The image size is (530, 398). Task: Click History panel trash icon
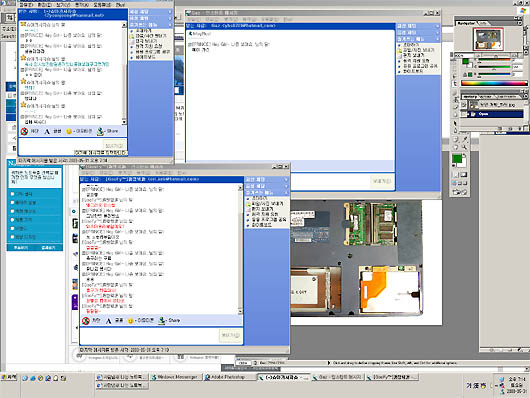click(x=520, y=128)
